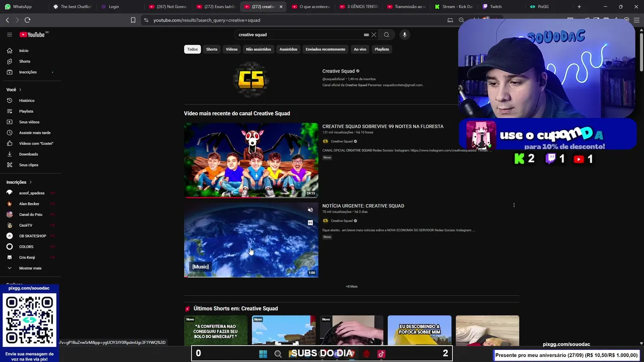Go back with the browser back arrow
Image resolution: width=644 pixels, height=362 pixels.
[x=8, y=20]
